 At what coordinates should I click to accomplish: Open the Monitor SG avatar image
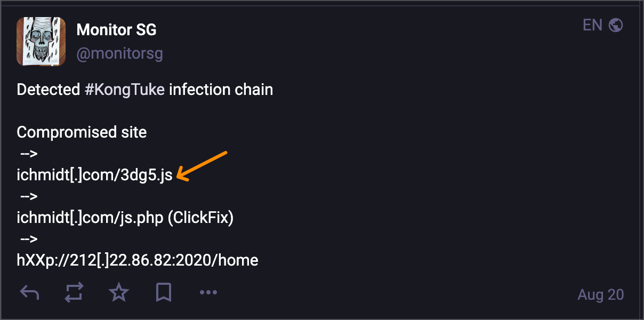click(x=41, y=42)
